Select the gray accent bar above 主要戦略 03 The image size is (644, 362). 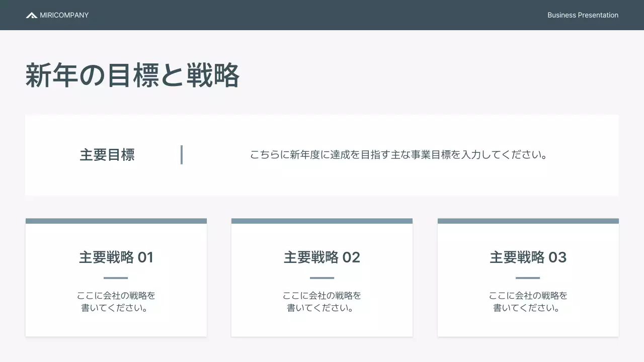[x=528, y=221]
